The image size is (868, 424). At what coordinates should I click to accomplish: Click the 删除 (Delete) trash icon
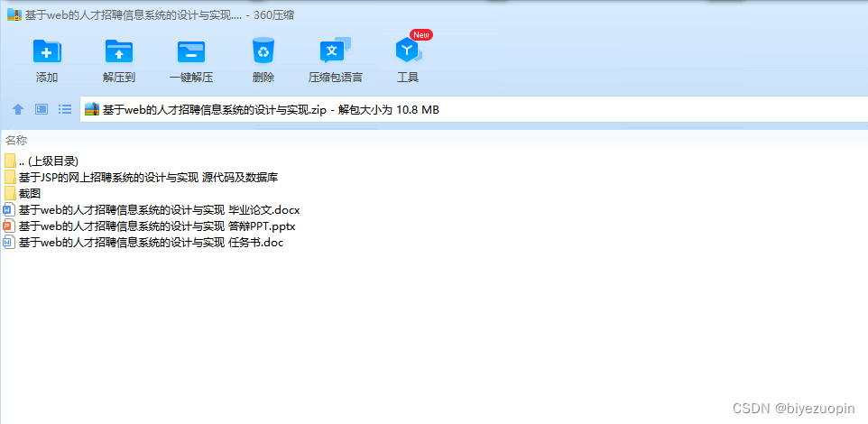[263, 50]
